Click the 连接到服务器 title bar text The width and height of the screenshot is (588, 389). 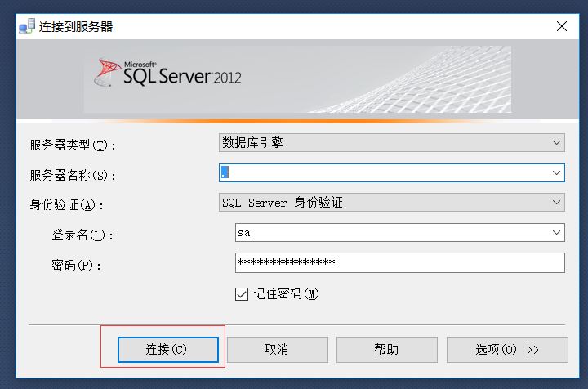76,26
